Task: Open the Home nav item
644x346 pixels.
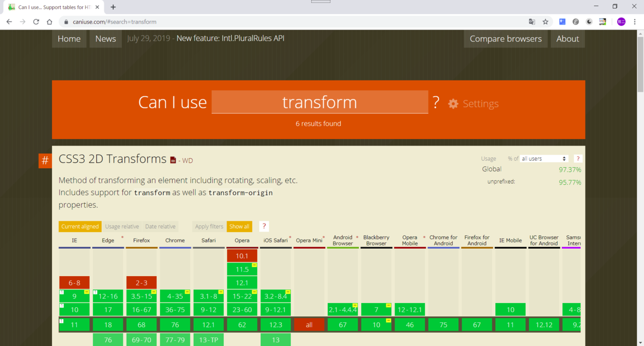Action: 69,39
